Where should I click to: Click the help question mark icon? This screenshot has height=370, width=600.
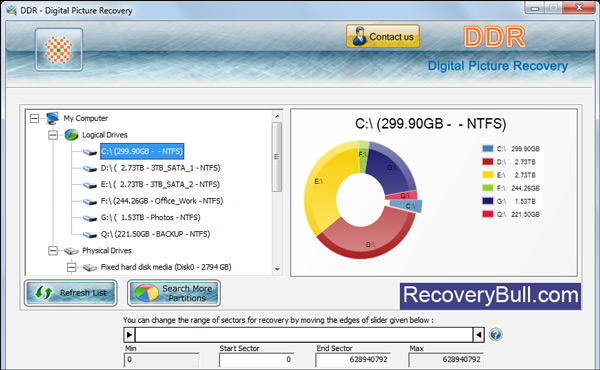pyautogui.click(x=496, y=335)
